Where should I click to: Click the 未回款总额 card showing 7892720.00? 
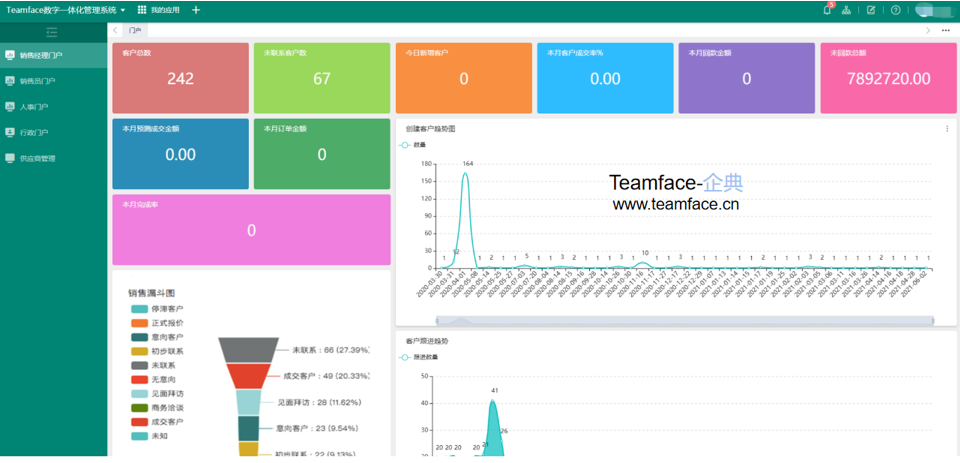pos(889,78)
